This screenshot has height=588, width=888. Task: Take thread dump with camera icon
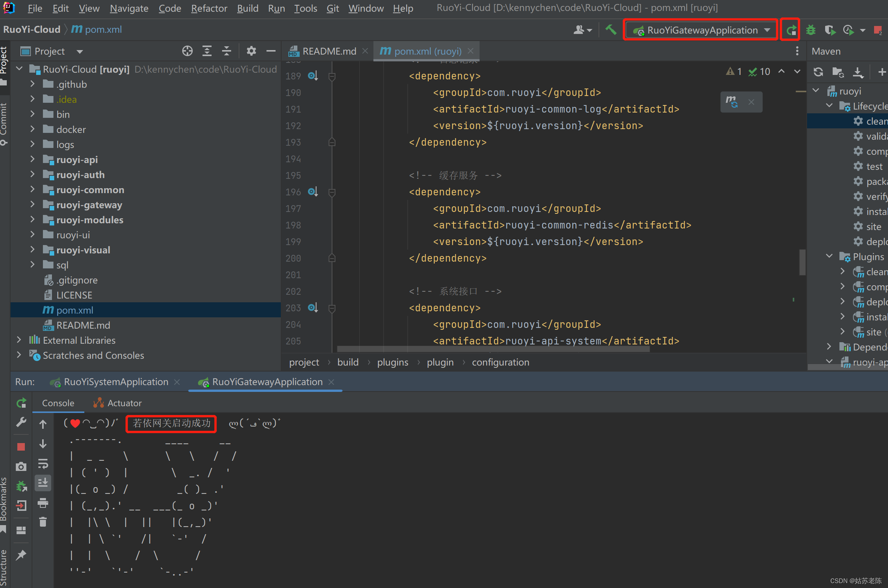[x=21, y=466]
